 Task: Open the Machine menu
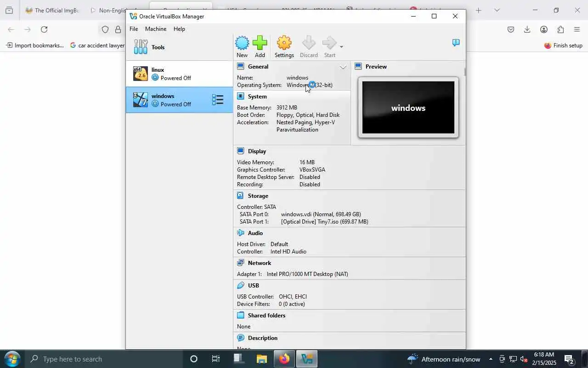156,29
